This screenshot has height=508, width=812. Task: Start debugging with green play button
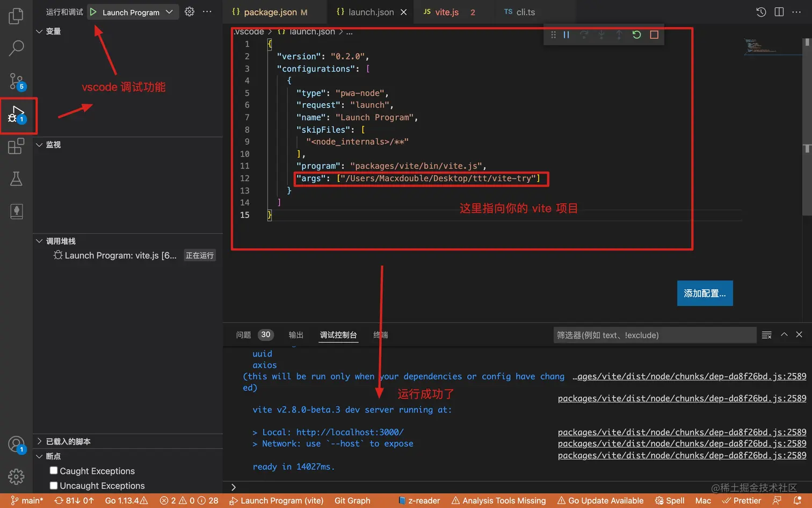pos(93,12)
